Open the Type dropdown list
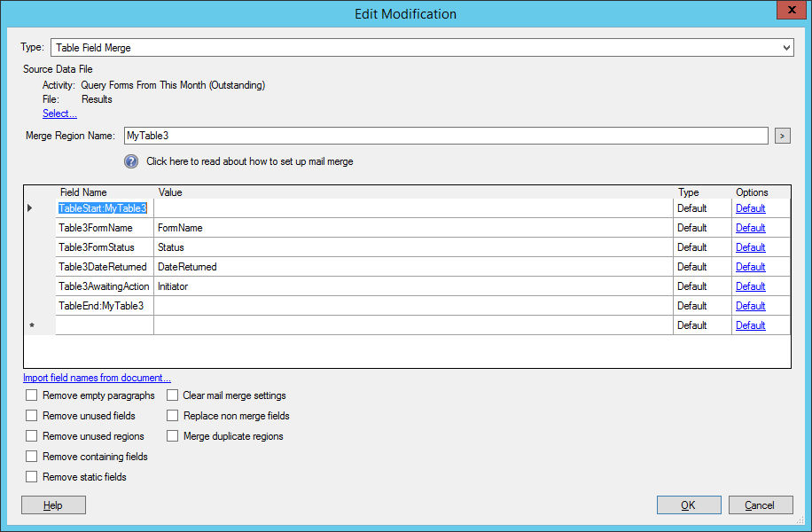The image size is (812, 532). click(786, 48)
